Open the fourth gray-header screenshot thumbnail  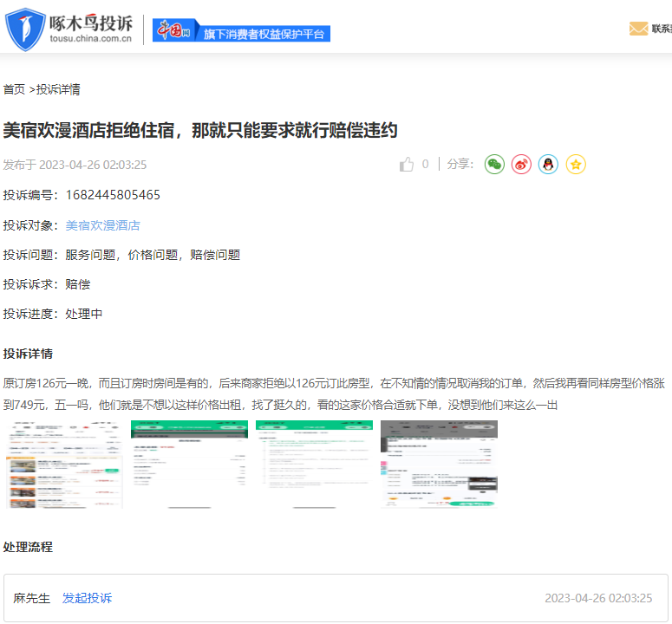tap(440, 465)
